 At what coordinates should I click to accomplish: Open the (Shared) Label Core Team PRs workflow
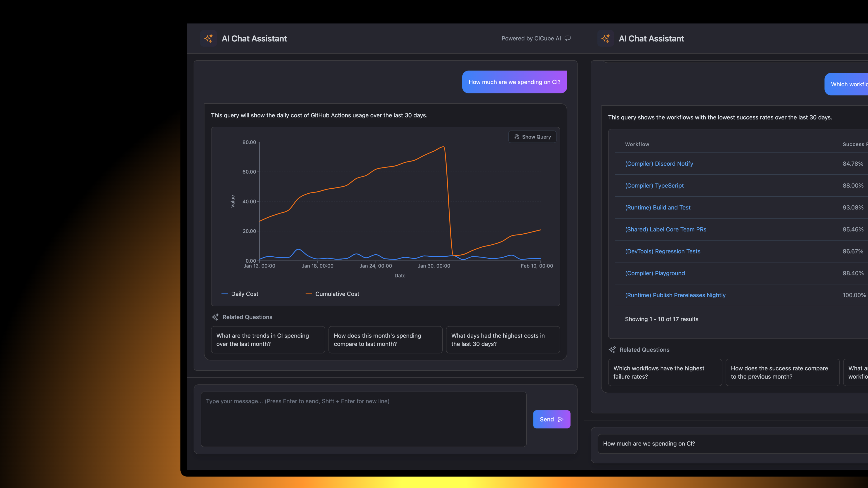click(x=665, y=229)
